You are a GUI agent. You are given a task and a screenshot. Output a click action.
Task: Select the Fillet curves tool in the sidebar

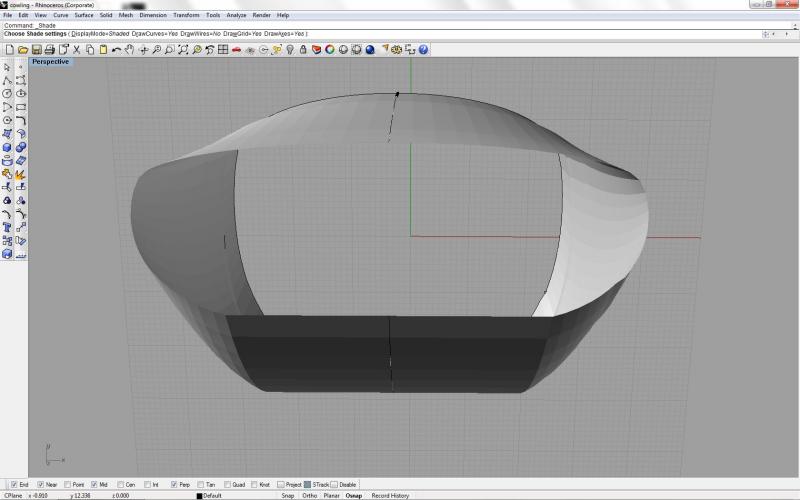(x=21, y=120)
